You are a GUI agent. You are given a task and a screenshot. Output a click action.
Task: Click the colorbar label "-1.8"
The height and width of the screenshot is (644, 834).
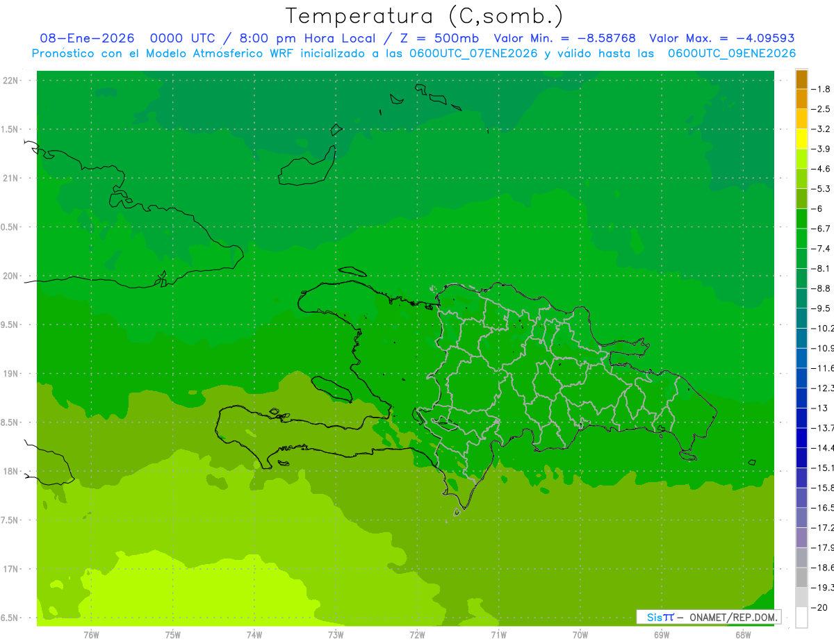point(821,89)
